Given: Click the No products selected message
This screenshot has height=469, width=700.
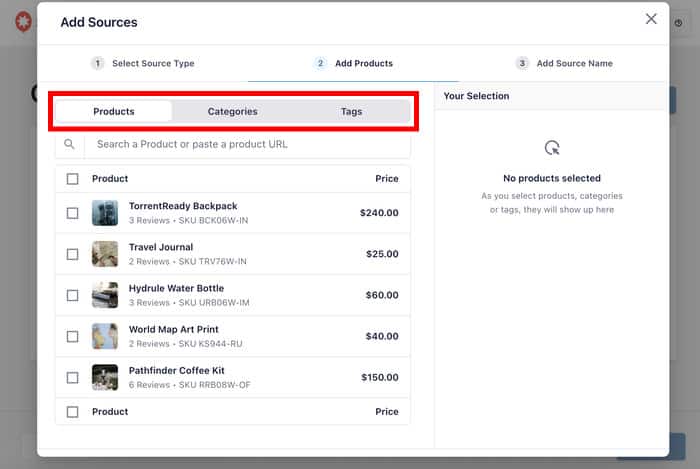Looking at the screenshot, I should pyautogui.click(x=552, y=178).
